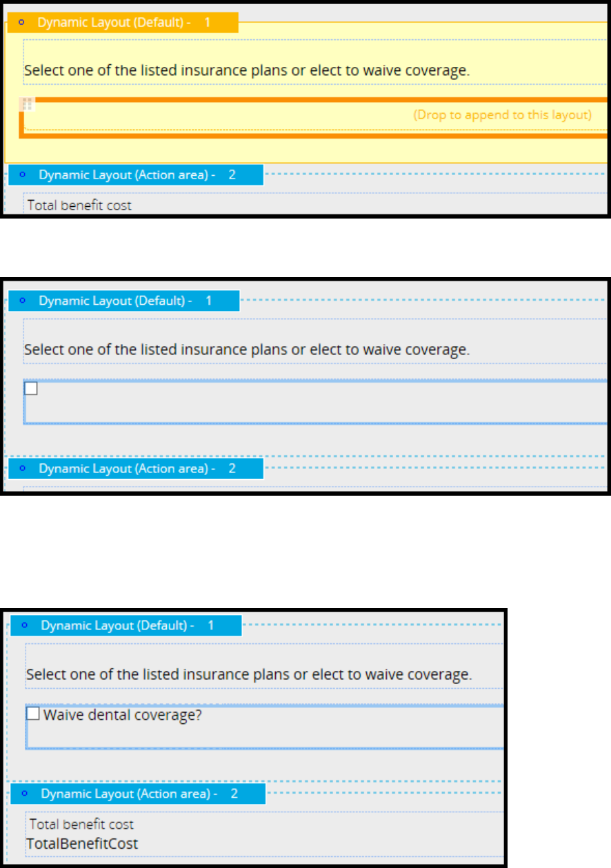Click the circle icon beside Action area in middle panel
The height and width of the screenshot is (868, 611).
tap(23, 468)
